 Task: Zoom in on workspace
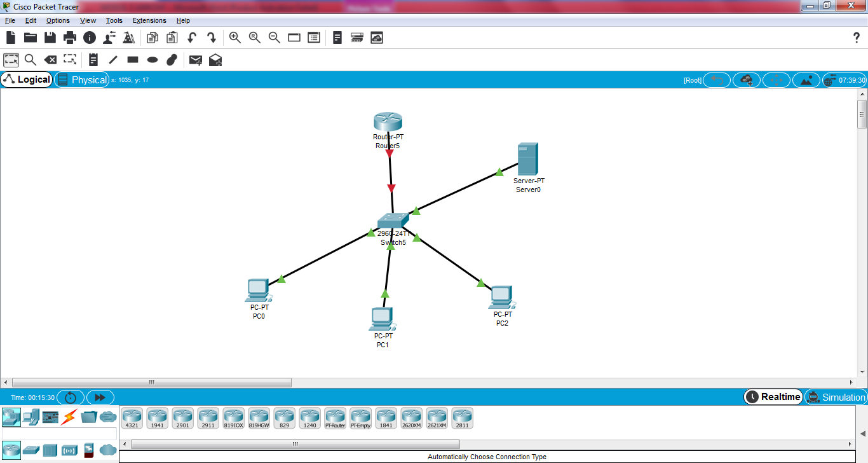point(235,38)
